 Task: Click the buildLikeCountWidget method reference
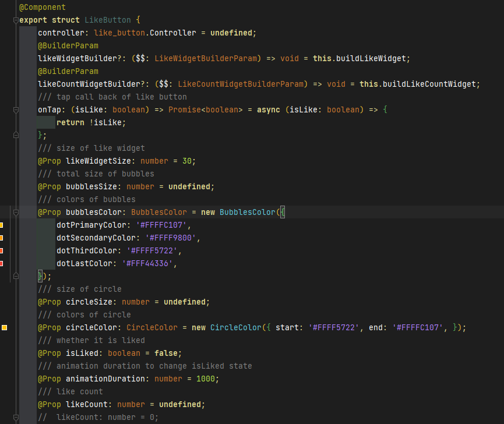(429, 84)
